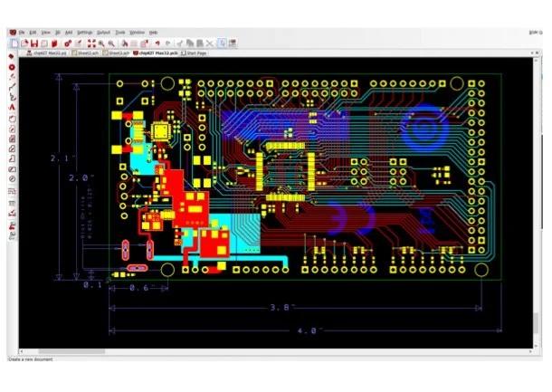Image resolution: width=552 pixels, height=392 pixels.
Task: Switch to the Start Page tab
Action: [194, 53]
